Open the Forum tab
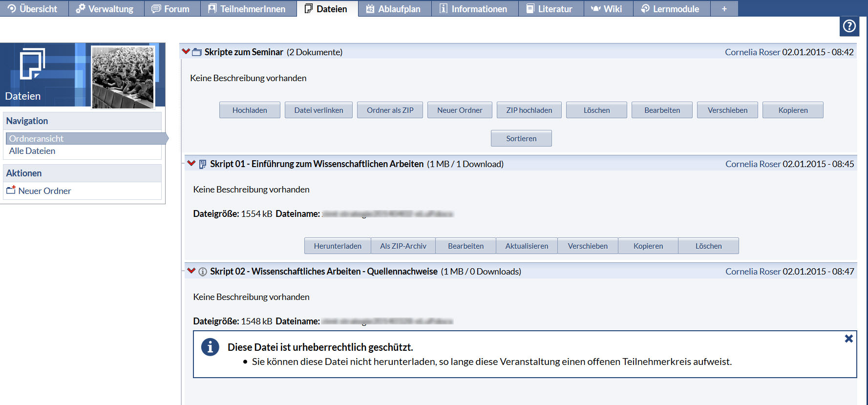The height and width of the screenshot is (405, 868). click(171, 9)
